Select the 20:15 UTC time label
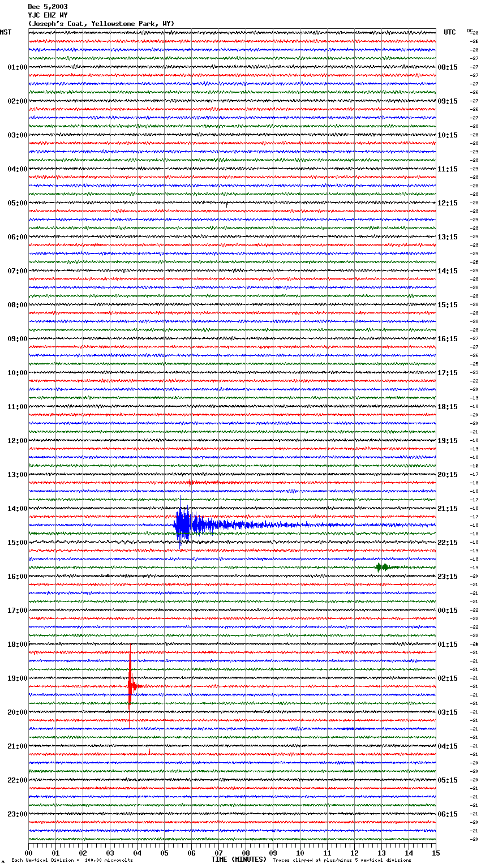481x868 pixels. tap(448, 475)
